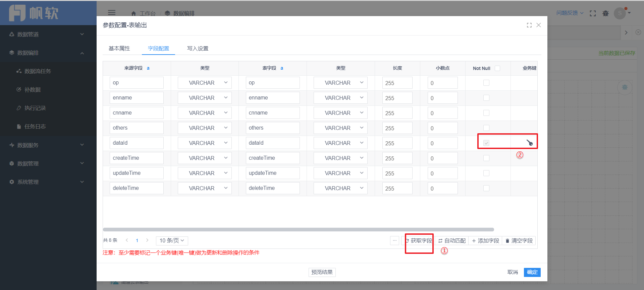Click the home icon in breadcrumb

click(133, 13)
